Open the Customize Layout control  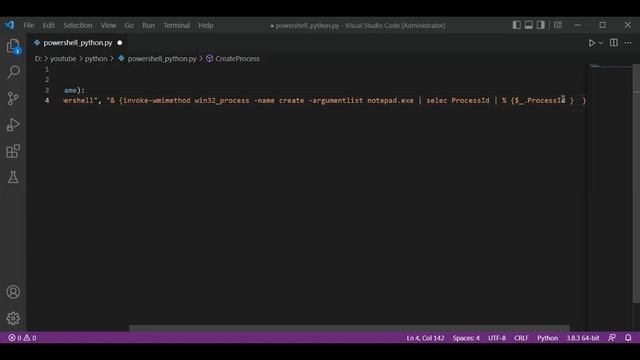pos(558,25)
